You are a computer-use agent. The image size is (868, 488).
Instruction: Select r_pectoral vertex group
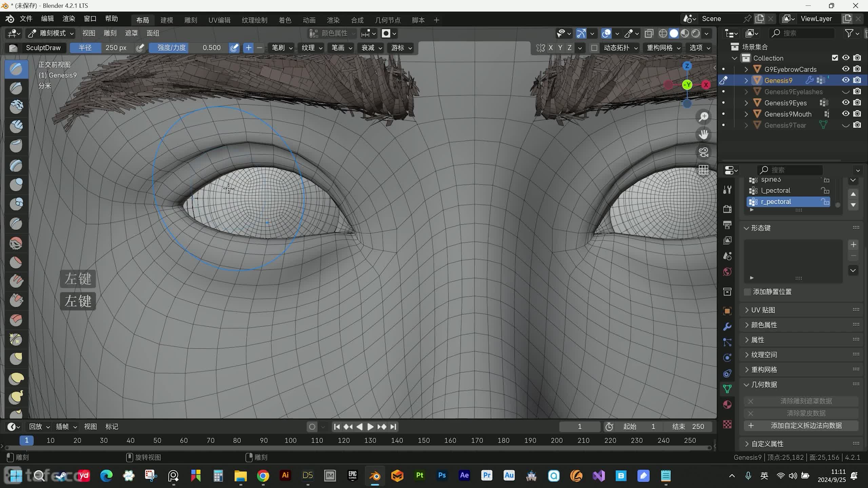789,202
